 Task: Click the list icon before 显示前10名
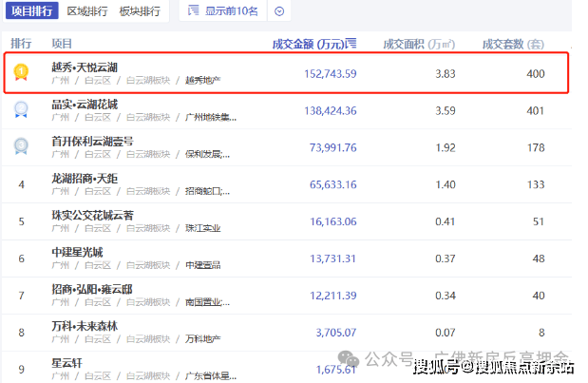pos(194,12)
